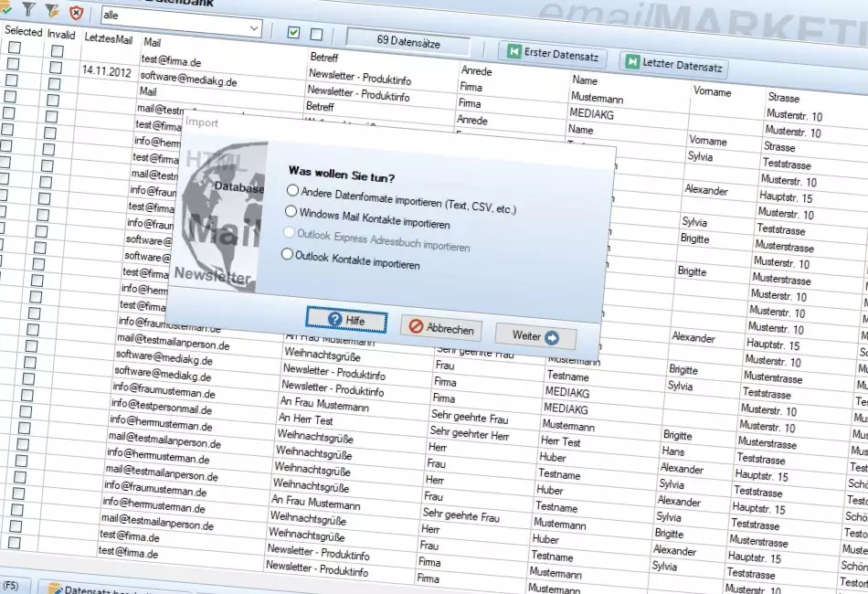Click the 'Selected' column header
868x594 pixels.
pyautogui.click(x=23, y=31)
